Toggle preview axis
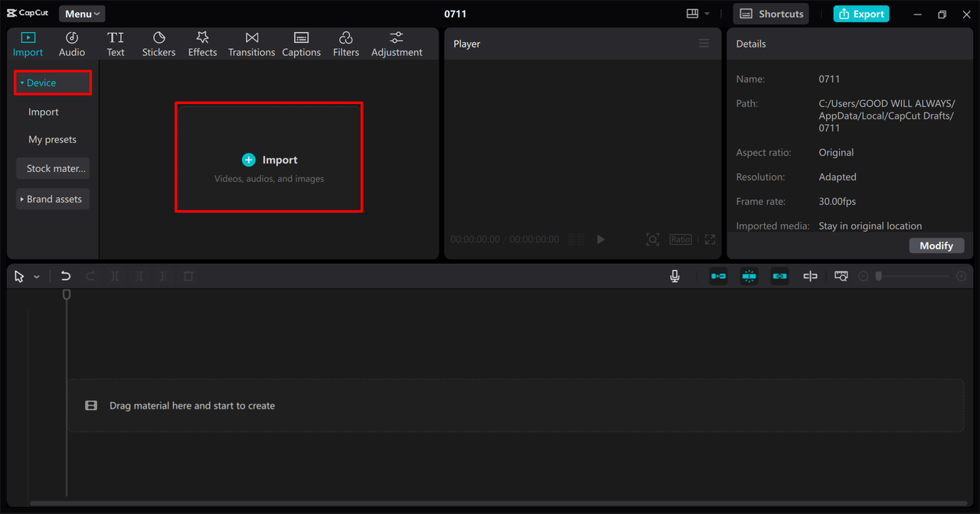Viewport: 980px width, 514px height. [x=810, y=276]
